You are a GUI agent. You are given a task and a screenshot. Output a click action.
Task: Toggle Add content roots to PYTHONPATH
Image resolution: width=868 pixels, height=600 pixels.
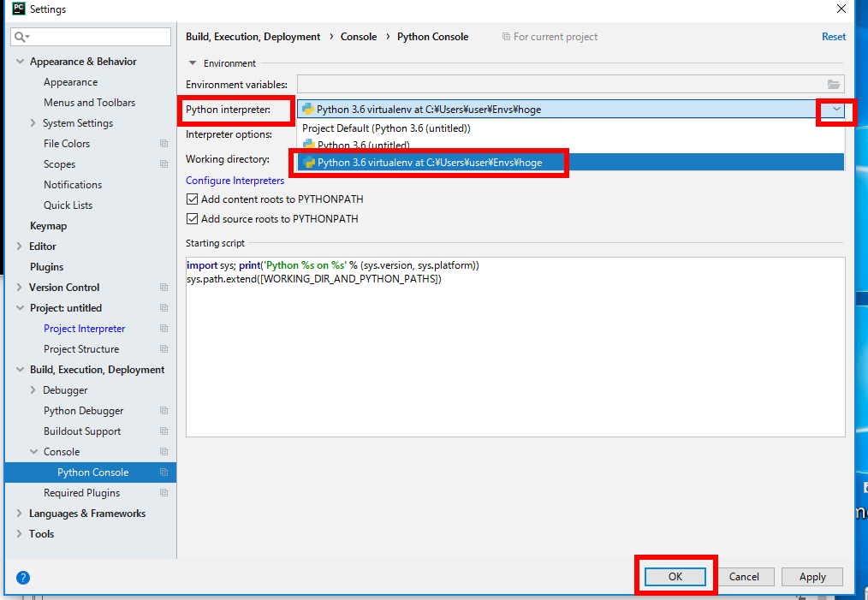(192, 199)
